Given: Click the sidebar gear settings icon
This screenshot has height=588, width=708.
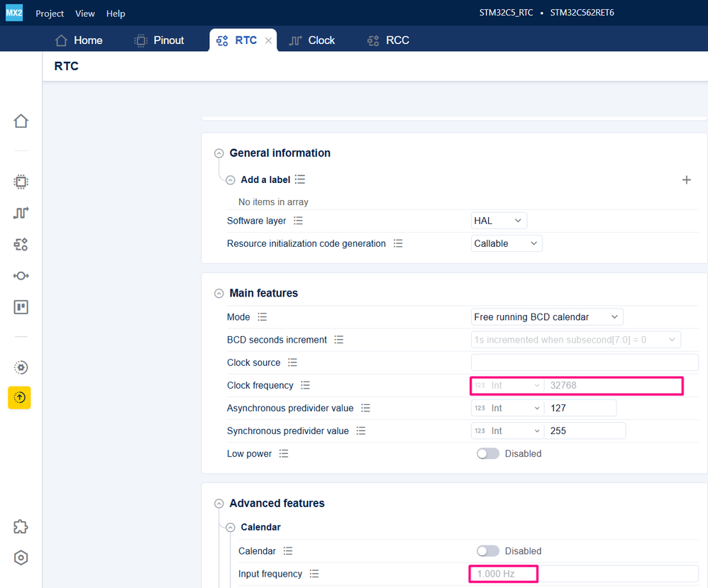Looking at the screenshot, I should (21, 367).
